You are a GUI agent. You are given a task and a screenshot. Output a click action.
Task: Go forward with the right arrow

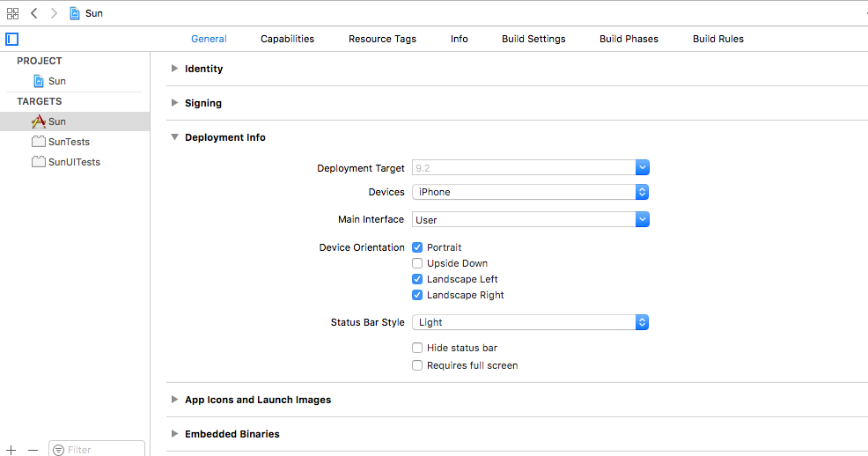54,13
